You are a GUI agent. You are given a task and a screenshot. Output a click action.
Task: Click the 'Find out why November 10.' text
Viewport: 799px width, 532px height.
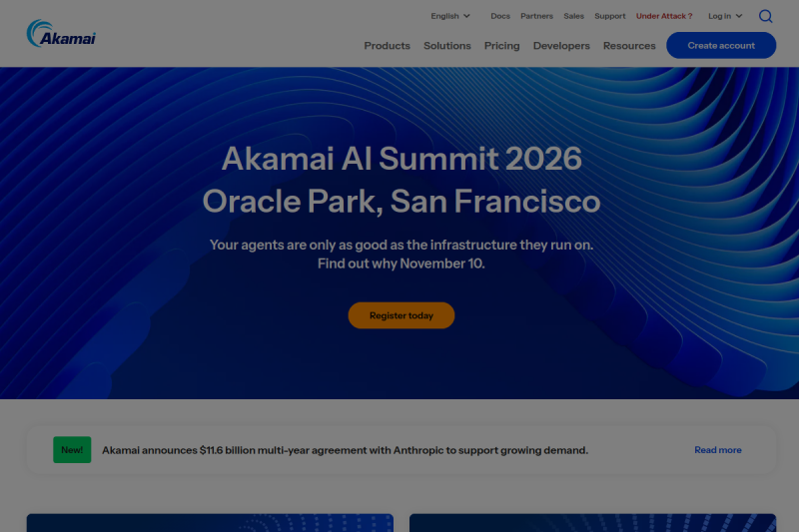coord(401,264)
